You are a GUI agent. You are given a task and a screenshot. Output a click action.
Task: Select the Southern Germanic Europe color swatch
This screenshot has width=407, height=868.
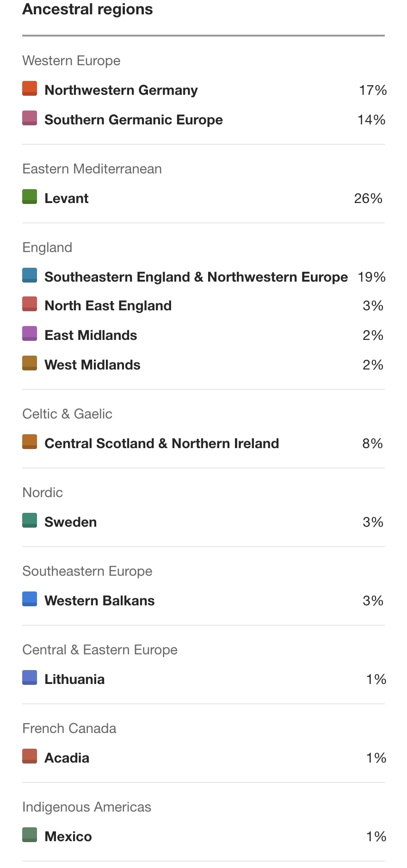(x=30, y=118)
